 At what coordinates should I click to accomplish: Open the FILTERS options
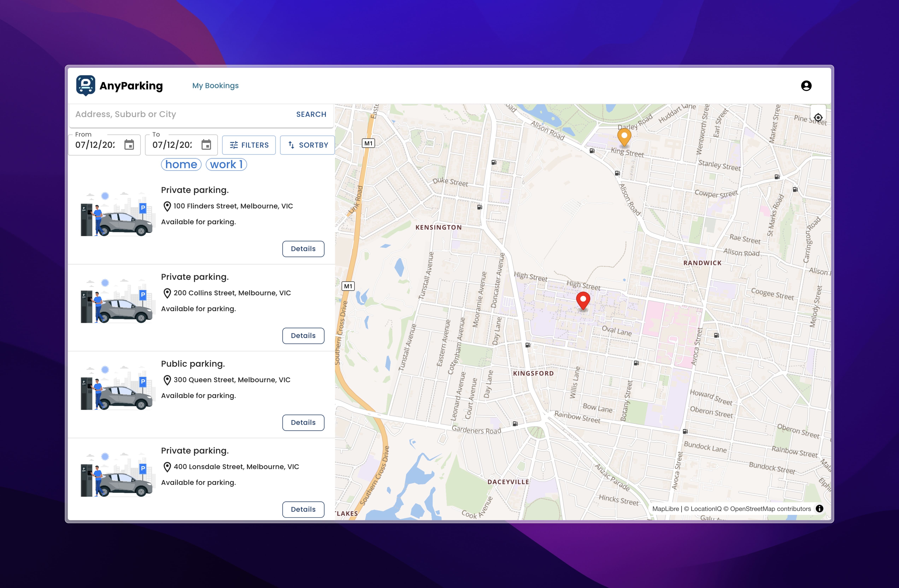pos(249,145)
